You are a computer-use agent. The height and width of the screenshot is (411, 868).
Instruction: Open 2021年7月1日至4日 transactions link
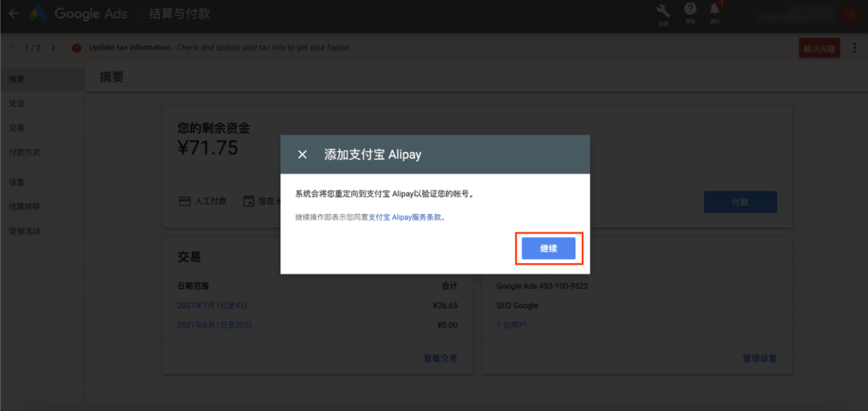pyautogui.click(x=212, y=305)
